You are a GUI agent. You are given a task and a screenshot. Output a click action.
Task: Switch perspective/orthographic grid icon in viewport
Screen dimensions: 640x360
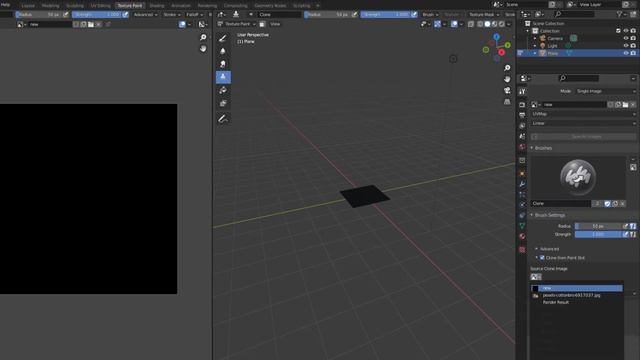point(507,102)
